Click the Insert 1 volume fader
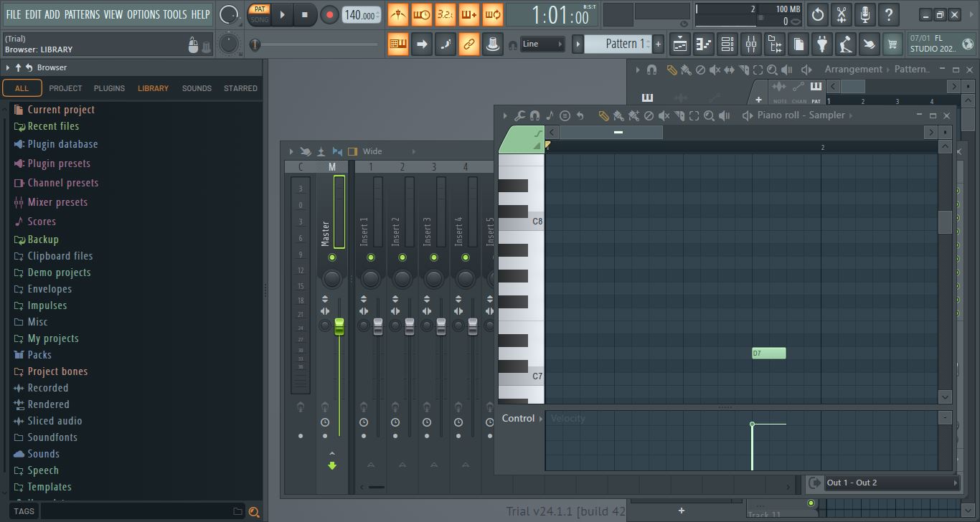This screenshot has width=980, height=522. click(378, 326)
